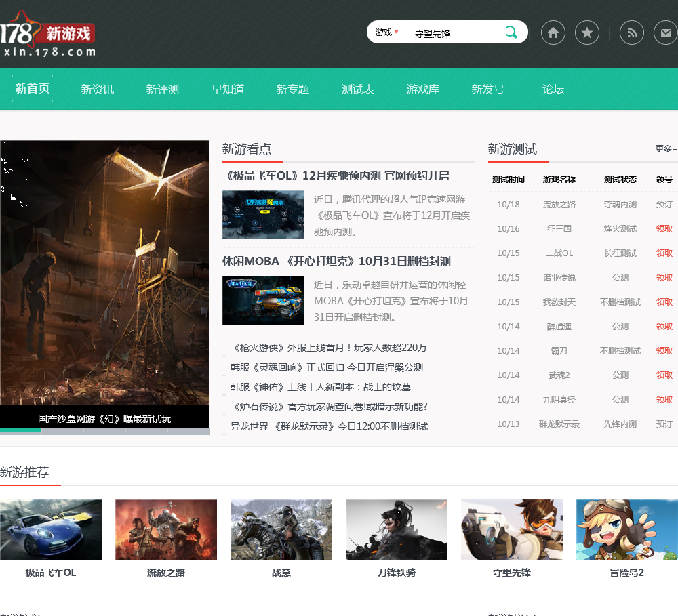Screen dimensions: 678x616
Task: Click 领取 for 诺亚传说
Action: pyautogui.click(x=664, y=278)
